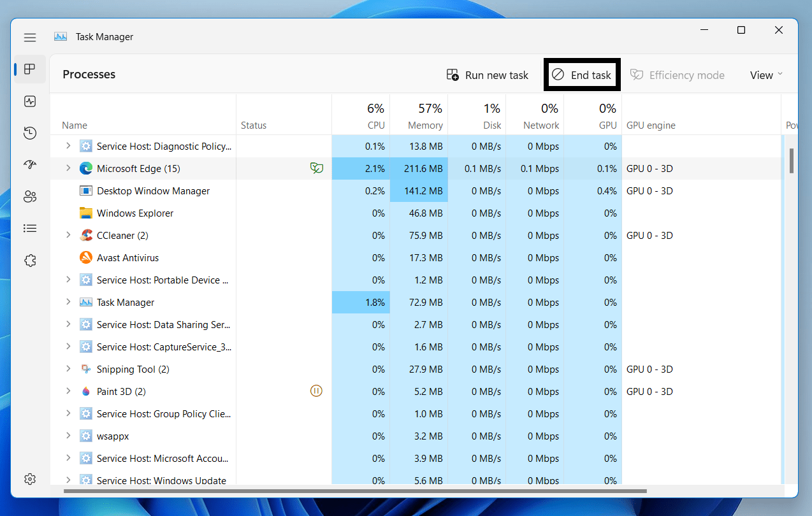
Task: Select the Avast Antivirus process
Action: coord(127,258)
